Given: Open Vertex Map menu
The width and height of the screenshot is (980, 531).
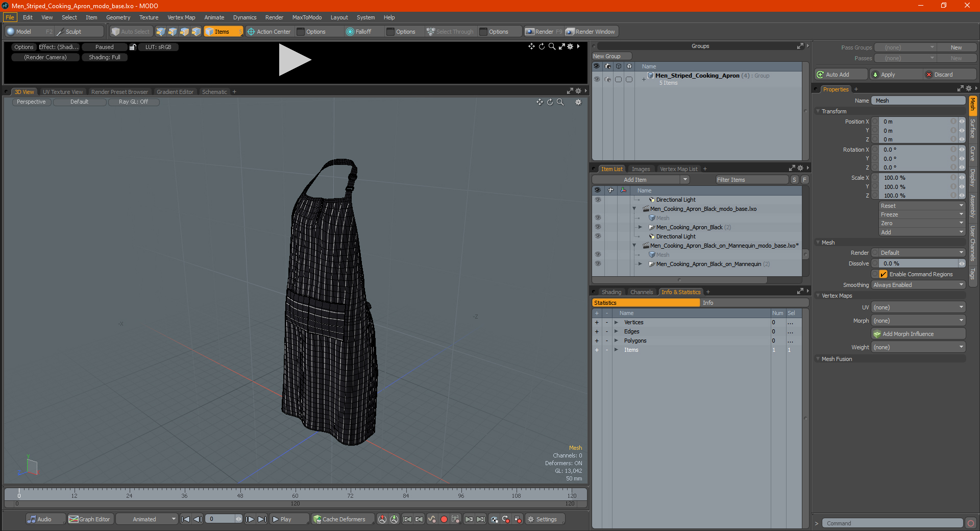Looking at the screenshot, I should (181, 17).
